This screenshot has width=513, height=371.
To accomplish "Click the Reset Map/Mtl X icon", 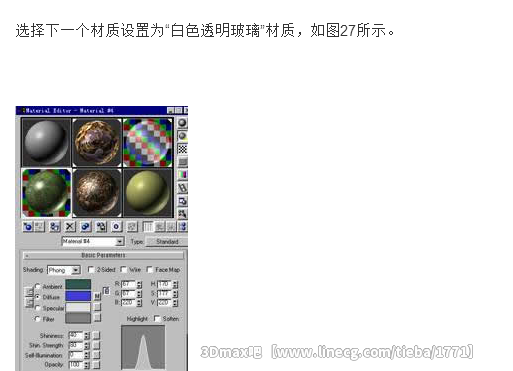I will (70, 227).
